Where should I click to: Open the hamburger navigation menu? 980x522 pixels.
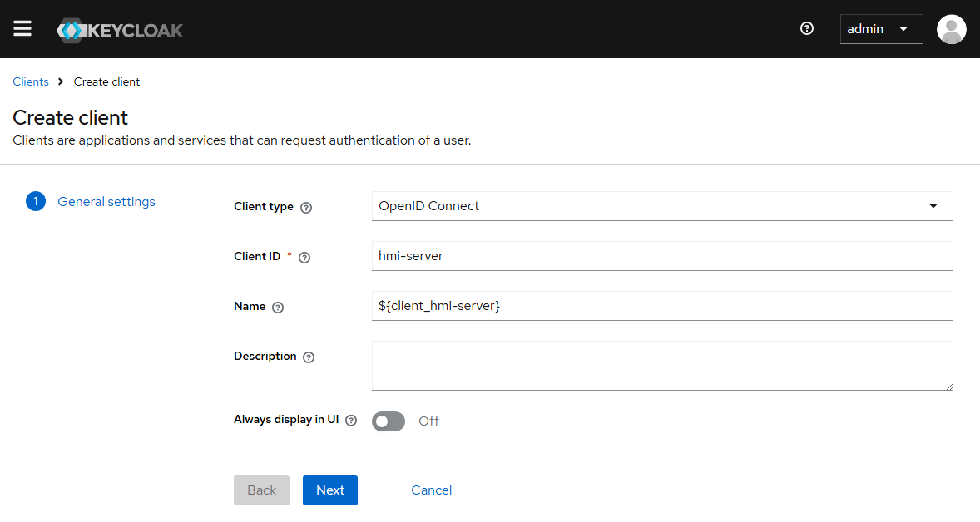pyautogui.click(x=22, y=29)
